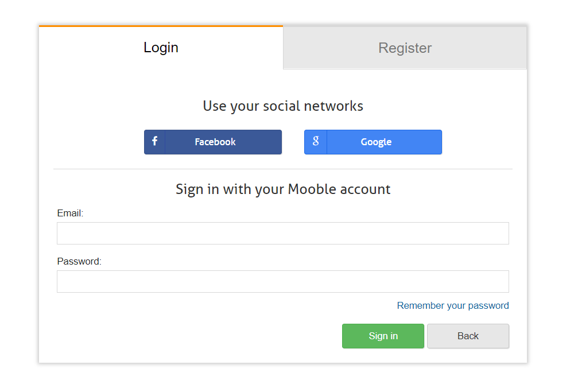This screenshot has width=578, height=392.
Task: Switch to the Register tab
Action: point(405,48)
